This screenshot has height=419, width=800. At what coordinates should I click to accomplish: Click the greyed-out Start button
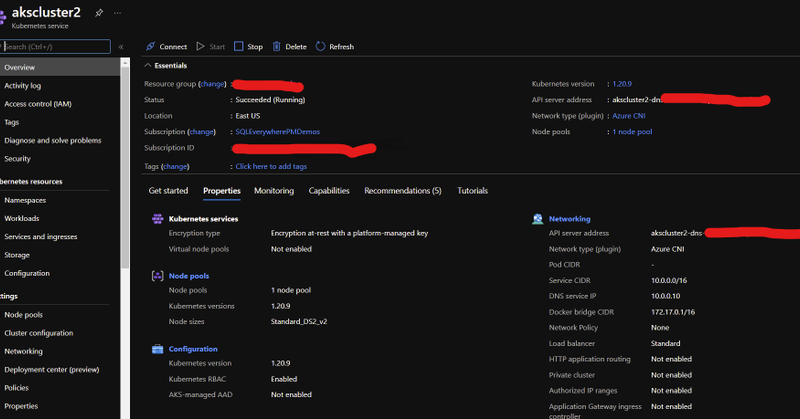pyautogui.click(x=211, y=46)
